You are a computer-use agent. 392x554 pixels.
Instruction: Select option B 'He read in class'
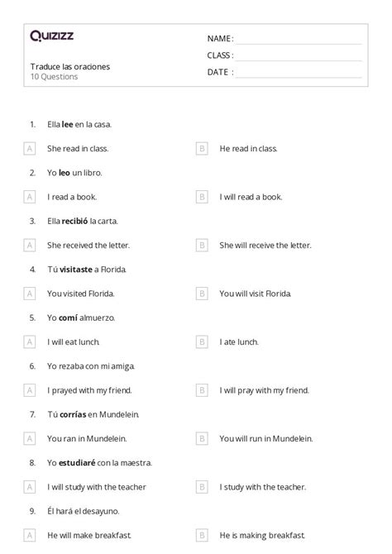pos(202,149)
